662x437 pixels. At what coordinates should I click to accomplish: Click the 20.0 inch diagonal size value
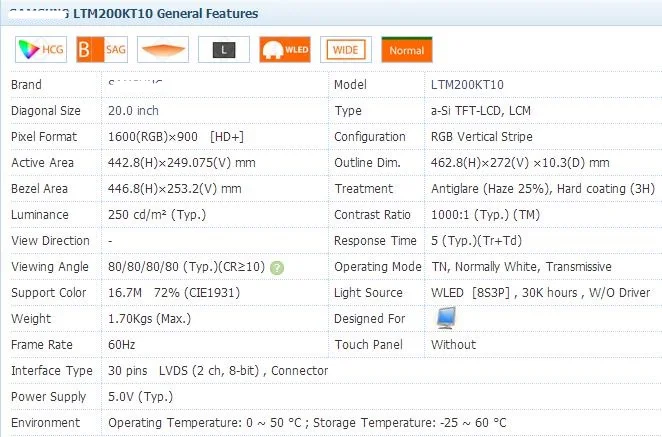(133, 111)
